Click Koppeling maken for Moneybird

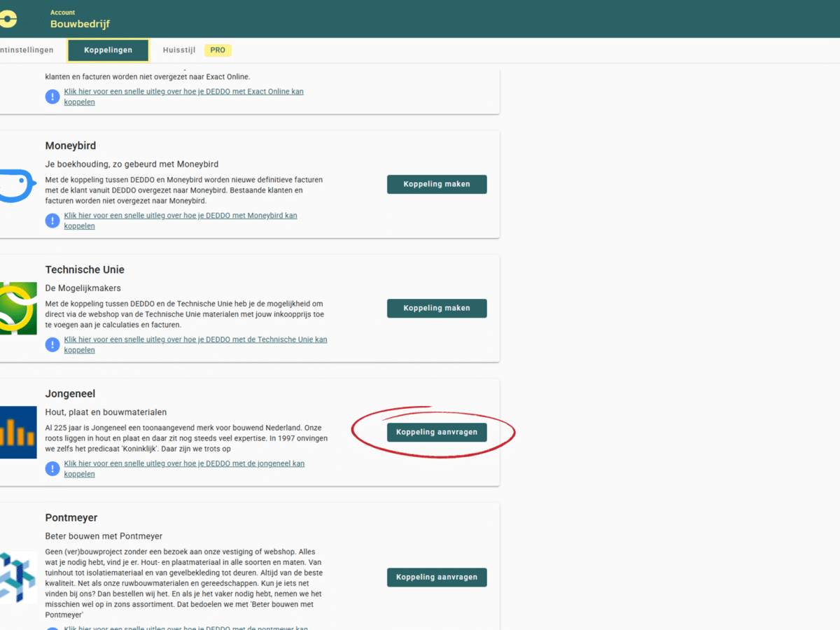click(437, 184)
